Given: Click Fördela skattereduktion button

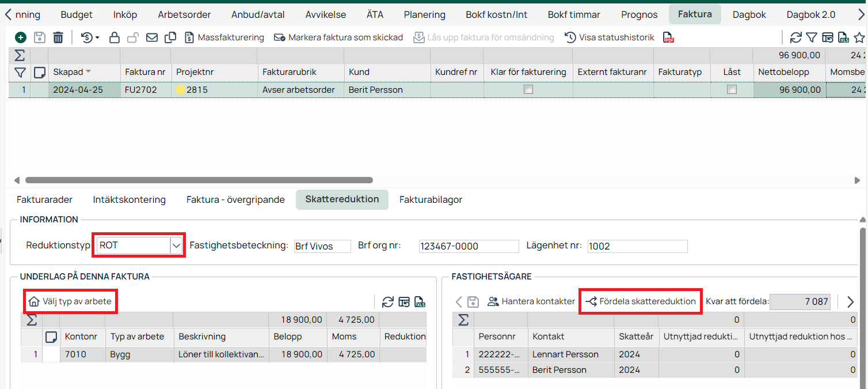Looking at the screenshot, I should click(x=640, y=301).
